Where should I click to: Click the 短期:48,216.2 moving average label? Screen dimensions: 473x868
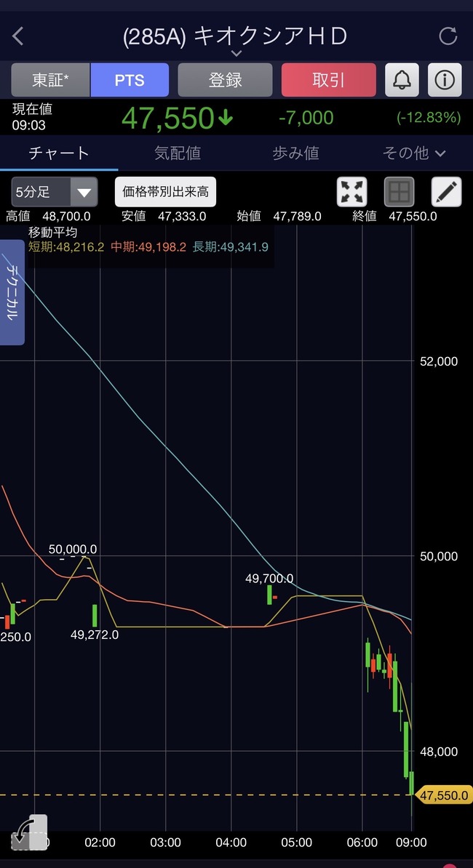[66, 247]
